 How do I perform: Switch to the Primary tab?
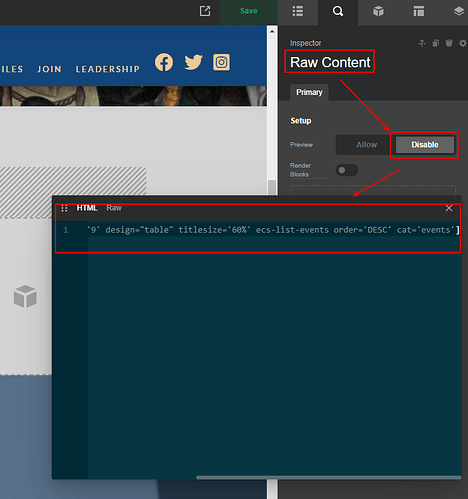click(309, 92)
